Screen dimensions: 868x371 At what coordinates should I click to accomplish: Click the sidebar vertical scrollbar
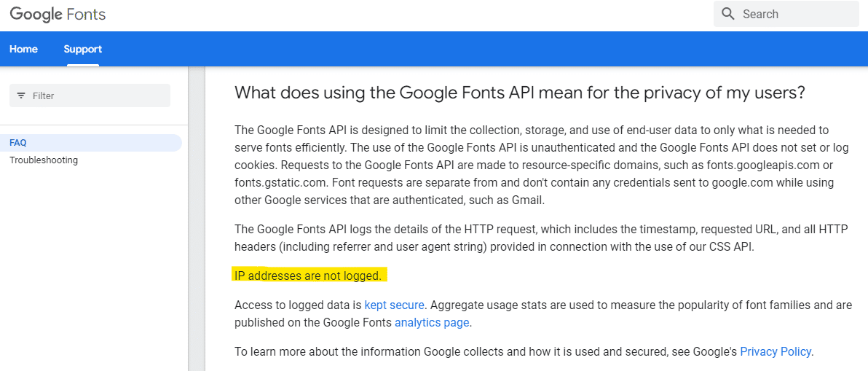[197, 219]
